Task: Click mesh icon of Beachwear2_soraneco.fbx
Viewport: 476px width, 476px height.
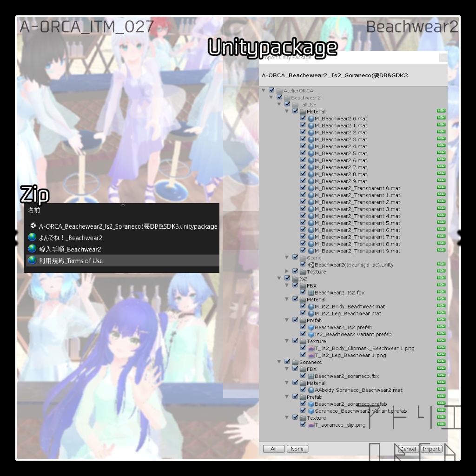Action: pyautogui.click(x=311, y=376)
